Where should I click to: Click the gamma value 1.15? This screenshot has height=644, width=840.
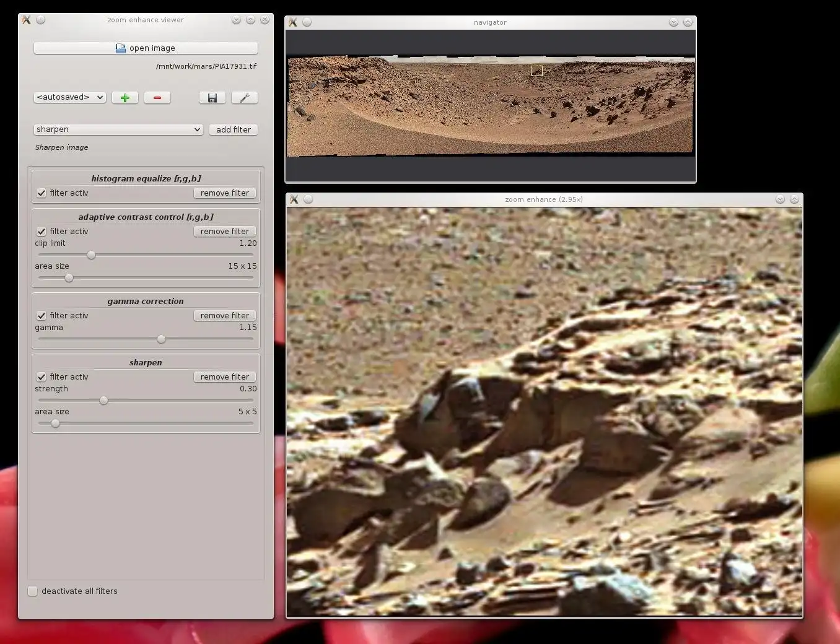pyautogui.click(x=248, y=328)
